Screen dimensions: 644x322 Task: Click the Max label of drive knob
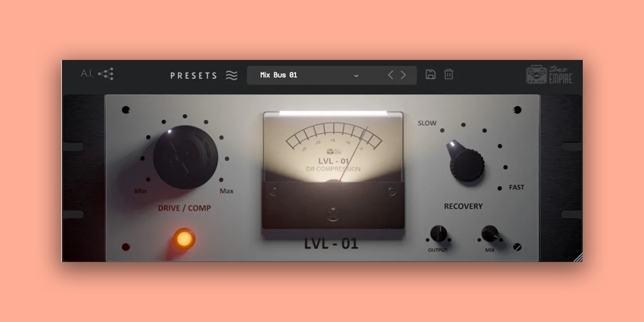point(226,191)
